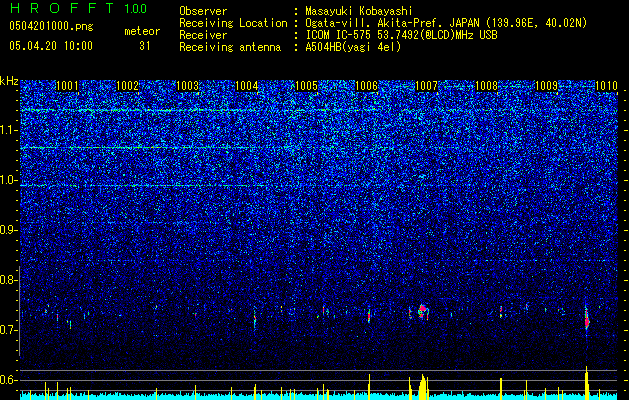
Task: Select the ICOM IC-575 receiver description
Action: [x=402, y=35]
